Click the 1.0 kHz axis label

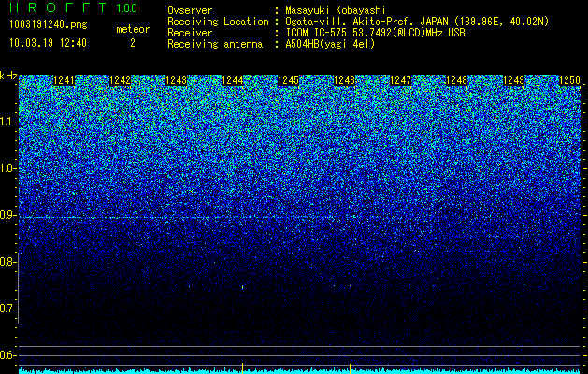point(7,168)
